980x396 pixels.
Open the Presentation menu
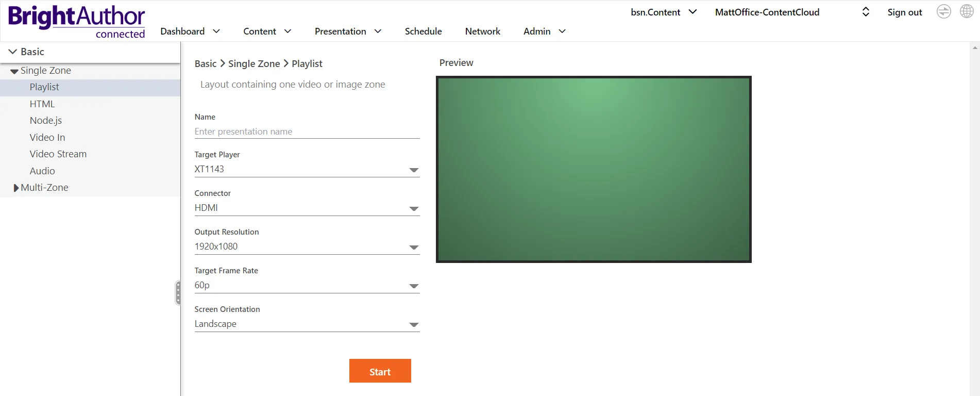[x=348, y=31]
